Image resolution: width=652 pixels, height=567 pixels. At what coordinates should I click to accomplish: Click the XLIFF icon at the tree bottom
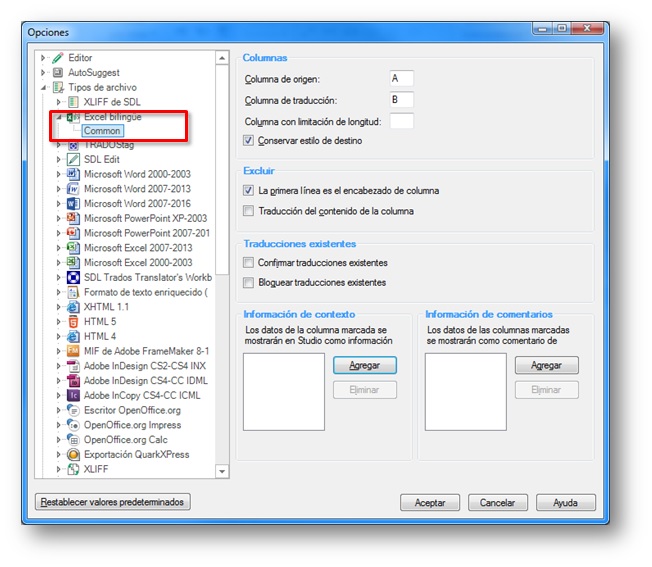(x=73, y=469)
